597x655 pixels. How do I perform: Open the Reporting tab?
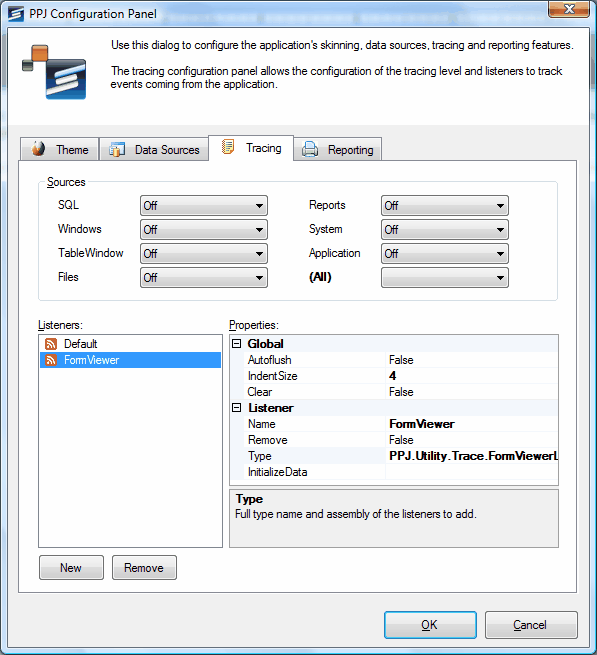[x=338, y=149]
